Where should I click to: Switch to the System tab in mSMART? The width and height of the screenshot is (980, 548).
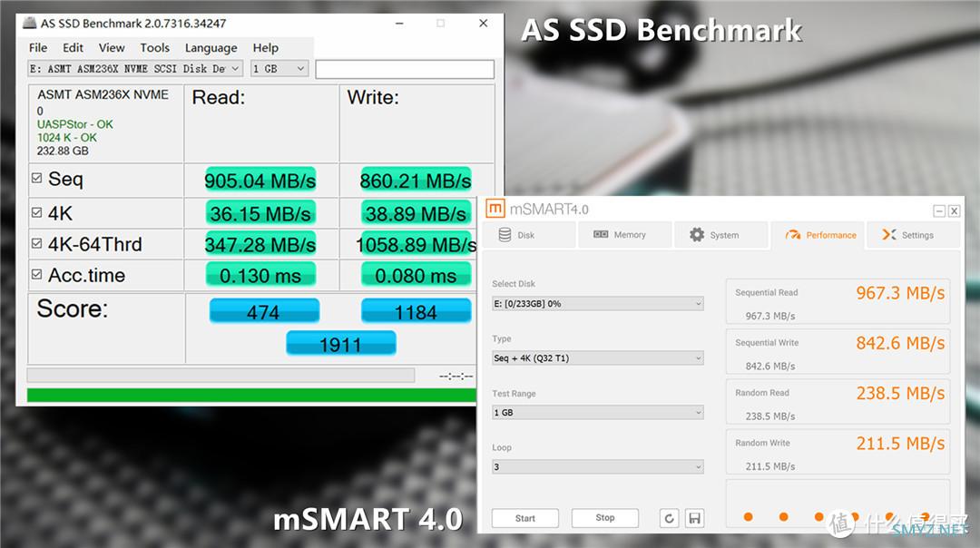tap(720, 235)
